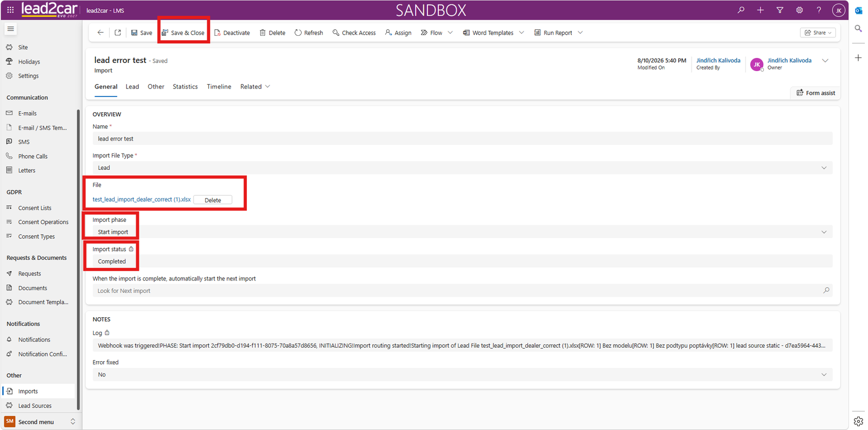Open Jindřich Kalivoda Owner link
The width and height of the screenshot is (868, 430).
[x=789, y=60]
